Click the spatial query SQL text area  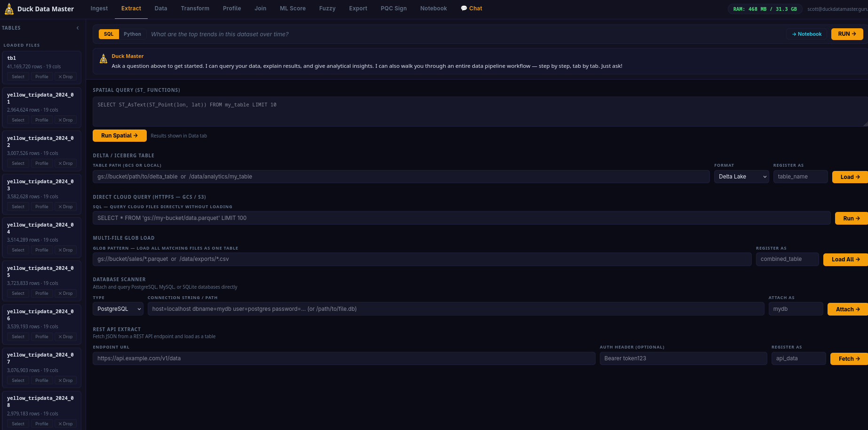(x=480, y=112)
